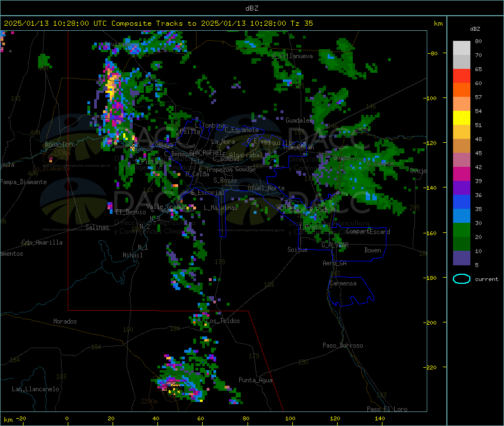Click the 'current' legend label
This screenshot has height=426, width=504.
(x=487, y=279)
